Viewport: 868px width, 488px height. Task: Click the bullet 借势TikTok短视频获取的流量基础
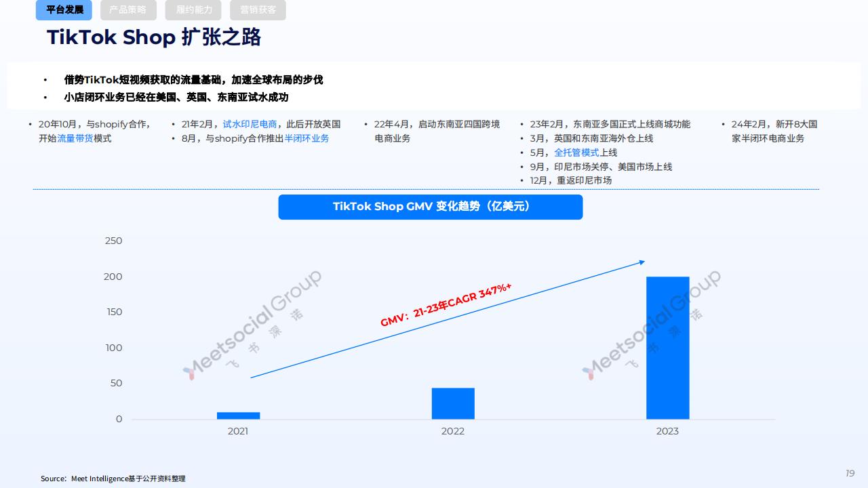tap(193, 80)
